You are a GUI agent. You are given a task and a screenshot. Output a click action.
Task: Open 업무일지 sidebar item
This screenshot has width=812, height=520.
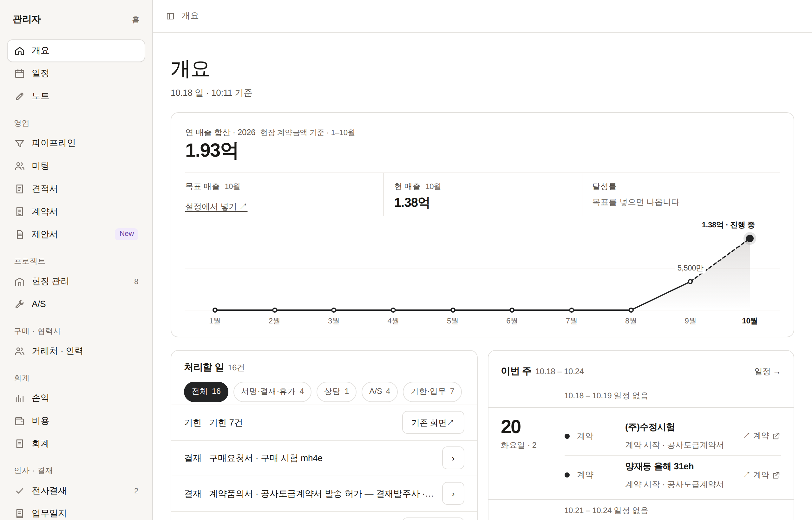[76, 513]
